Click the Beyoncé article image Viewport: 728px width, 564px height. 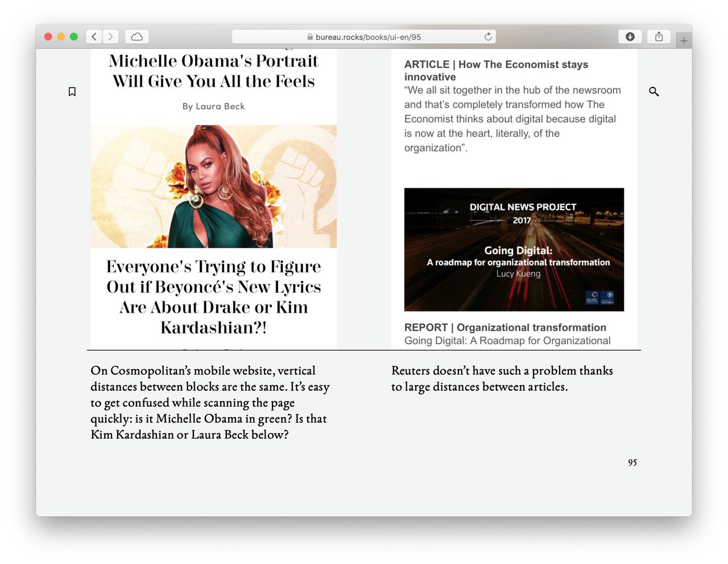pyautogui.click(x=214, y=186)
